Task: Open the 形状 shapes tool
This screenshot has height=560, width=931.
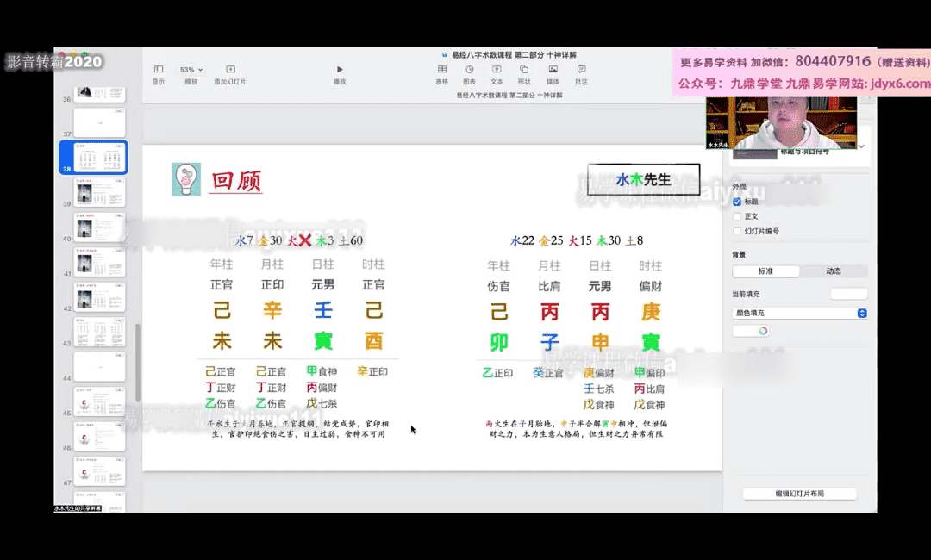Action: [524, 70]
